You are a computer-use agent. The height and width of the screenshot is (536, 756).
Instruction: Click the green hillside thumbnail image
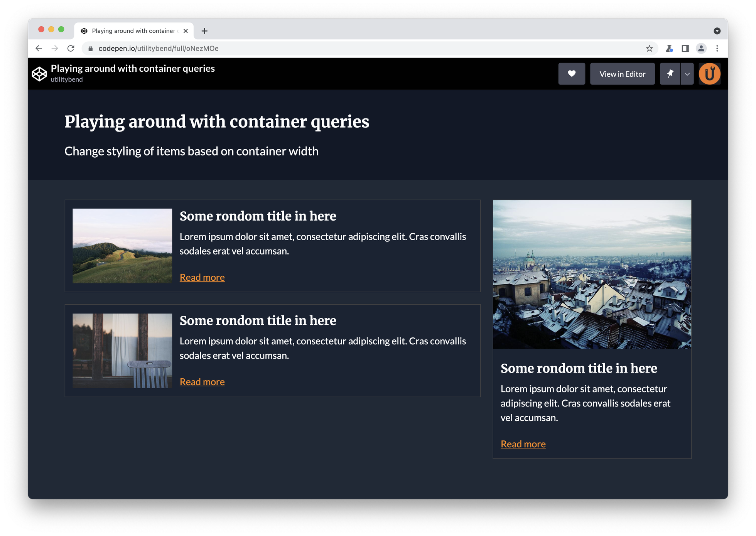(122, 246)
